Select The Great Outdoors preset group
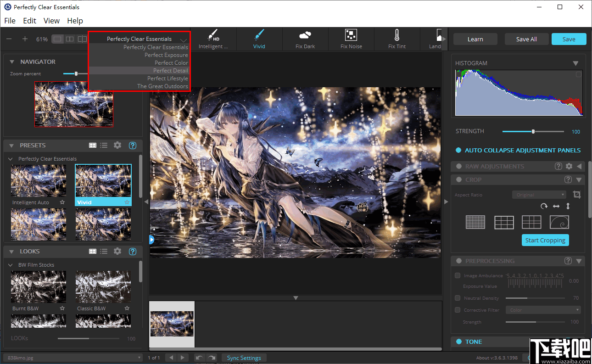Viewport: 592px width, 364px height. 162,86
